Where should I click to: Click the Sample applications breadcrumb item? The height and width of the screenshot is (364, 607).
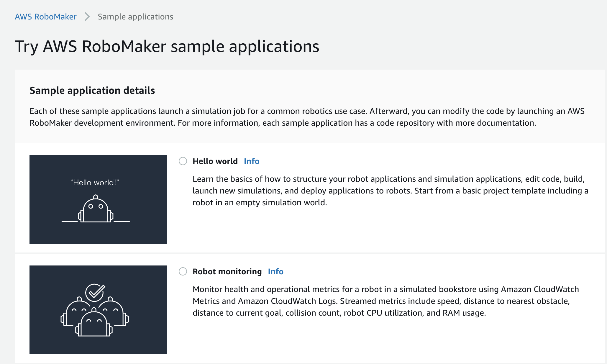point(135,17)
